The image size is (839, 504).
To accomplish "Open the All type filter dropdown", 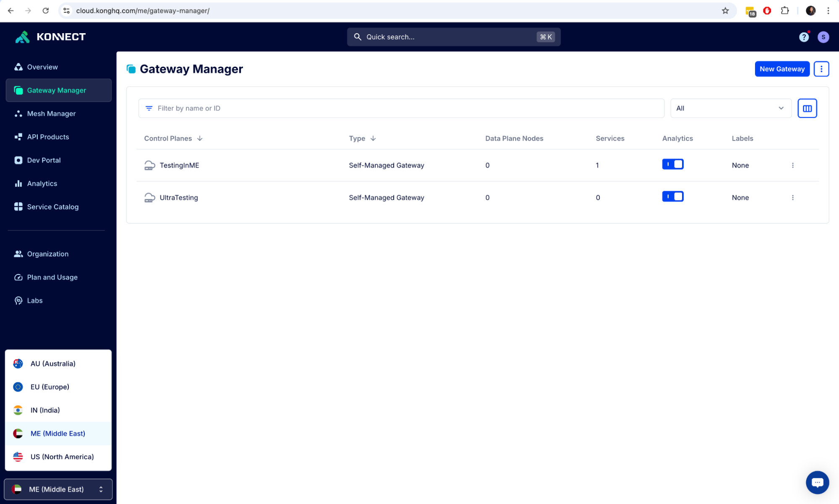I will pyautogui.click(x=730, y=108).
